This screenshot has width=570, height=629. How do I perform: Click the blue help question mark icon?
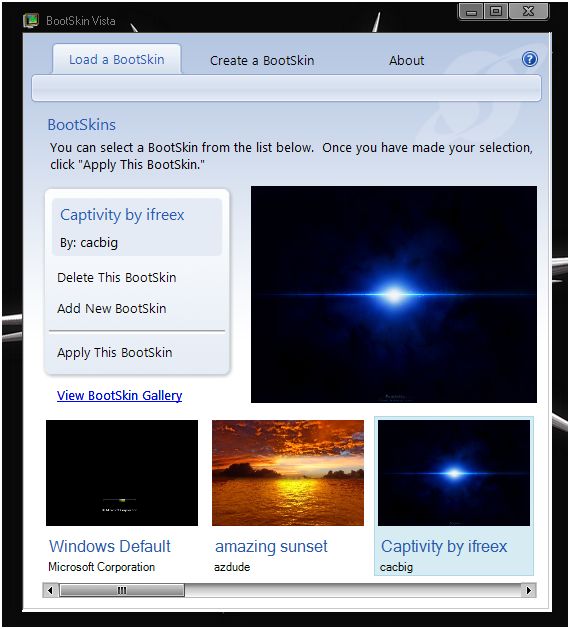[x=529, y=59]
